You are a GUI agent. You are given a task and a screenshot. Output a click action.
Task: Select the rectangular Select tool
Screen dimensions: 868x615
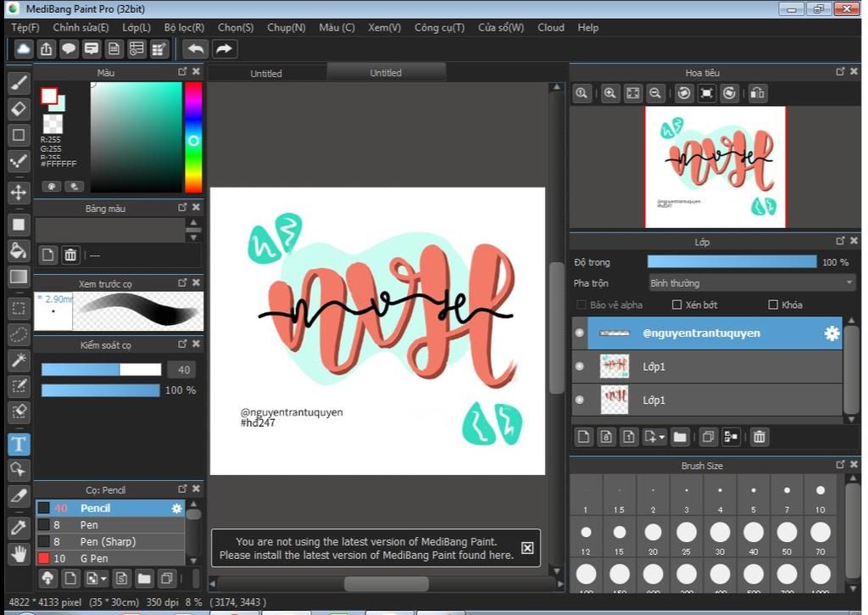click(x=19, y=309)
